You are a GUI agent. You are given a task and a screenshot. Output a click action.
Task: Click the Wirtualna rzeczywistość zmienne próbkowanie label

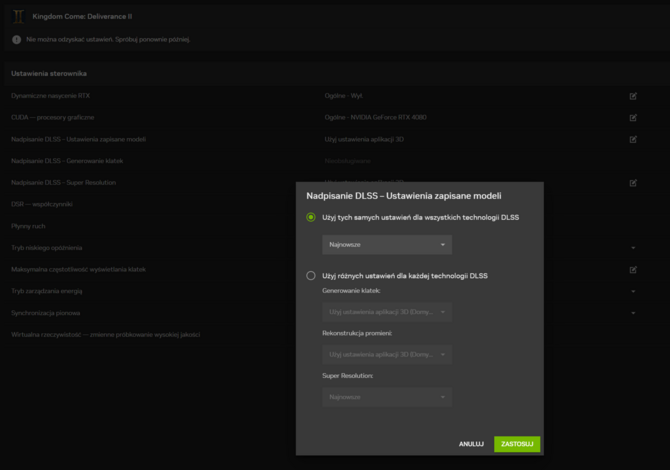pos(106,335)
